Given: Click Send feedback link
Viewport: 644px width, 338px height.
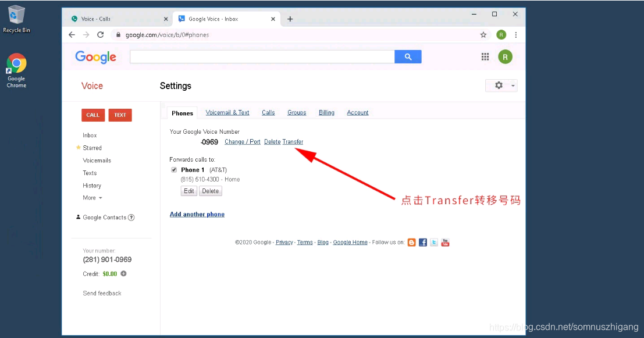Looking at the screenshot, I should (x=102, y=293).
